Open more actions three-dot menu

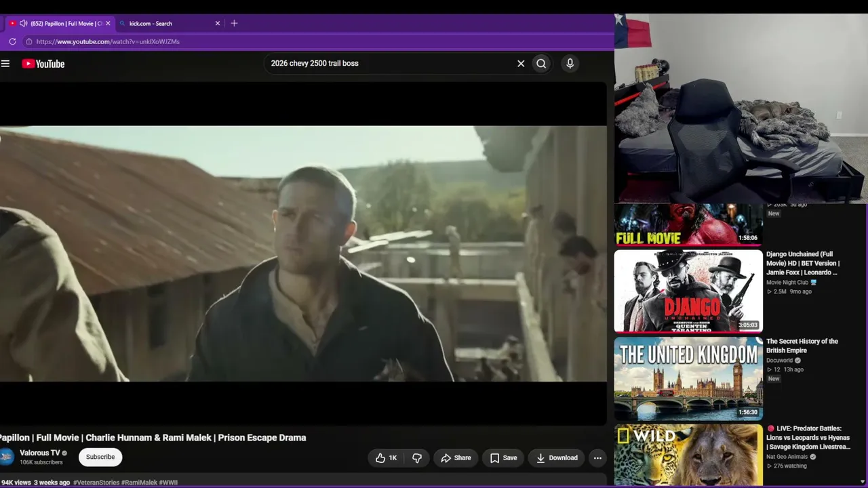coord(597,458)
